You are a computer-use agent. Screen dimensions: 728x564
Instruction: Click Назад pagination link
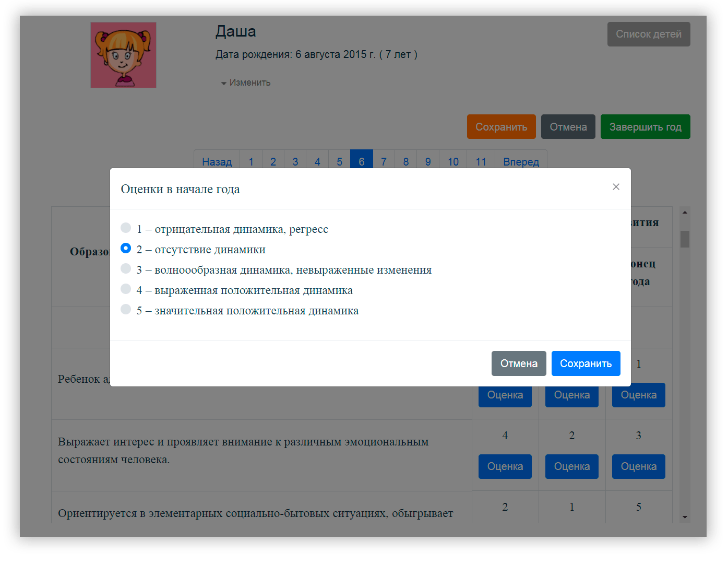pos(217,161)
